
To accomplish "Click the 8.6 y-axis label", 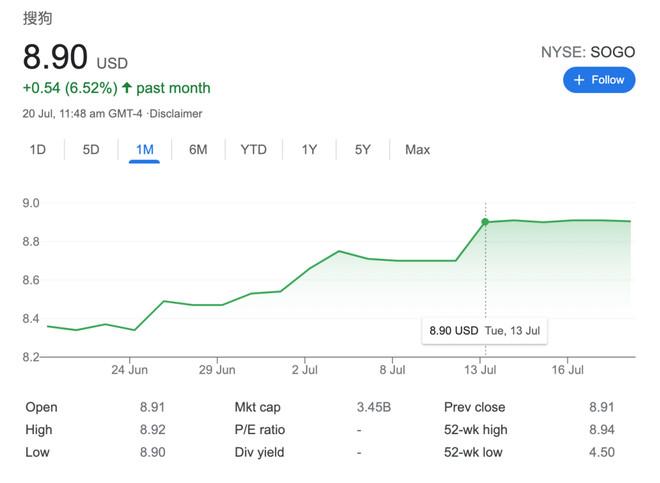I will (31, 280).
